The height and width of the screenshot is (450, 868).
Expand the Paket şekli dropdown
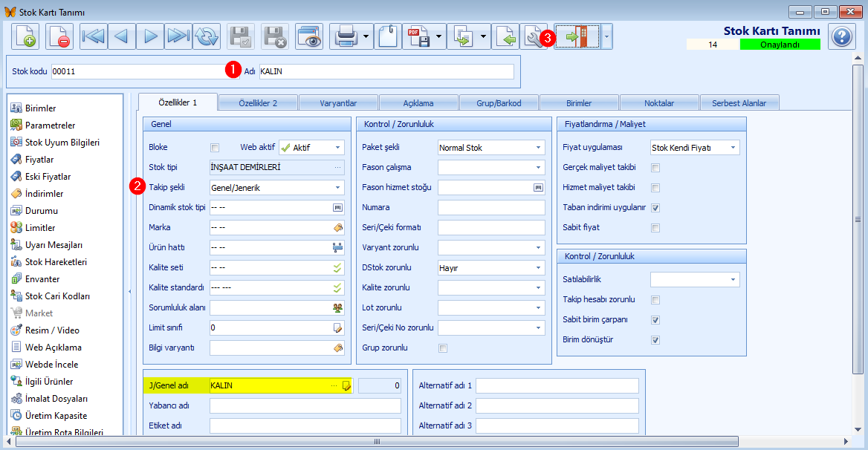(x=538, y=148)
